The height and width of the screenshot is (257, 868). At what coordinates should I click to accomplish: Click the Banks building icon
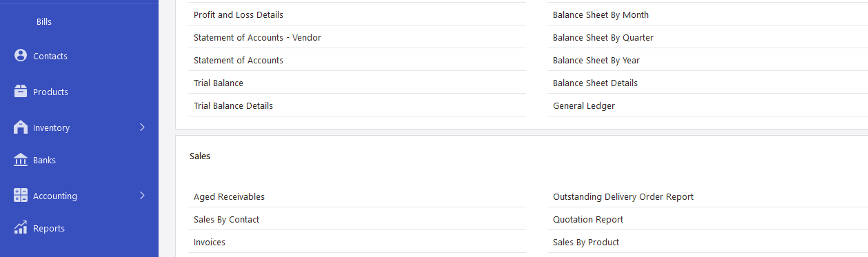(20, 160)
